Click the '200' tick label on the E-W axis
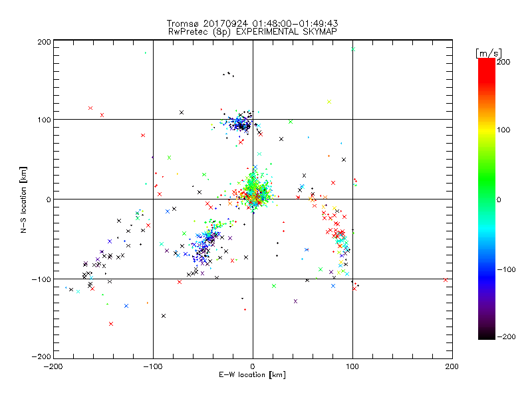Image resolution: width=532 pixels, height=399 pixels. click(x=452, y=366)
